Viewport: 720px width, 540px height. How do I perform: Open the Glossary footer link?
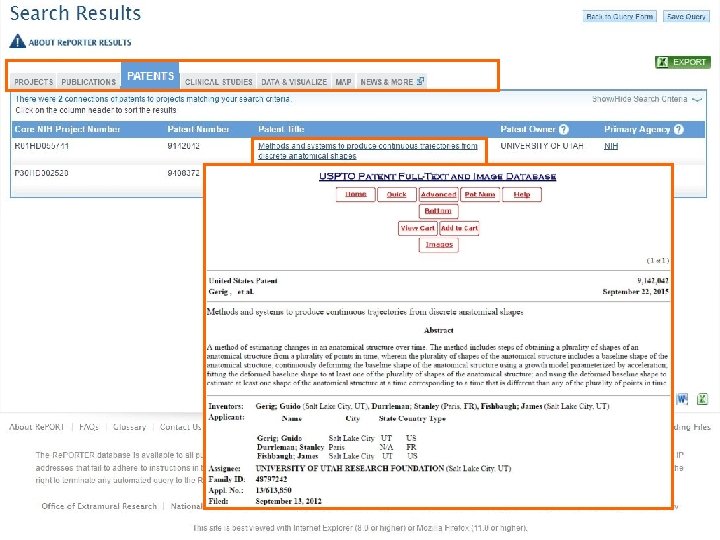pyautogui.click(x=129, y=427)
